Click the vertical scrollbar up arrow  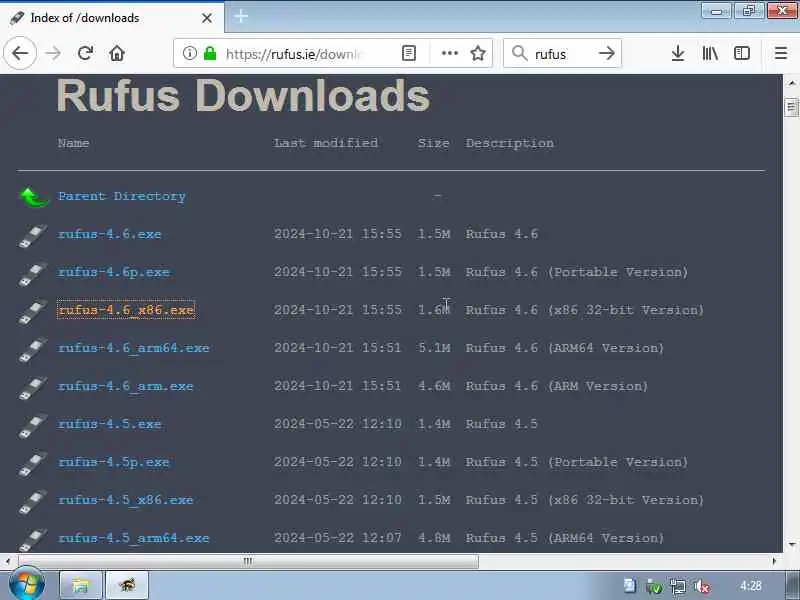(x=791, y=82)
